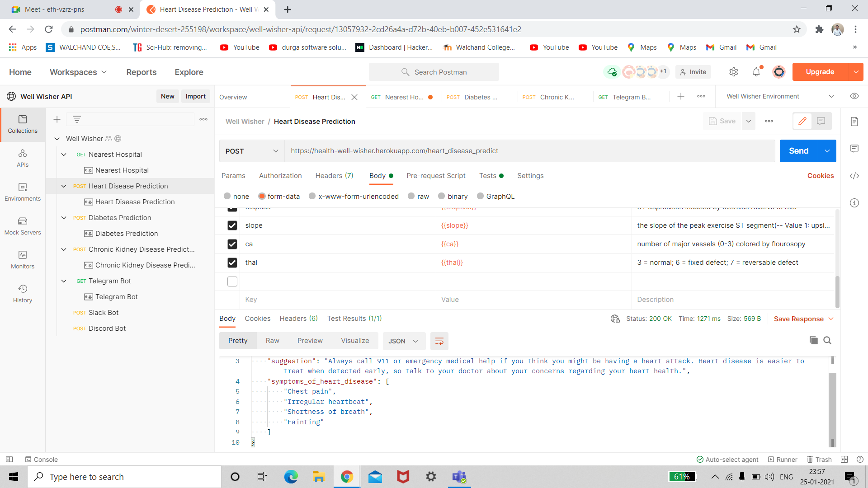Collapse the Diabetes Prediction tree item
The image size is (868, 488).
click(x=64, y=218)
